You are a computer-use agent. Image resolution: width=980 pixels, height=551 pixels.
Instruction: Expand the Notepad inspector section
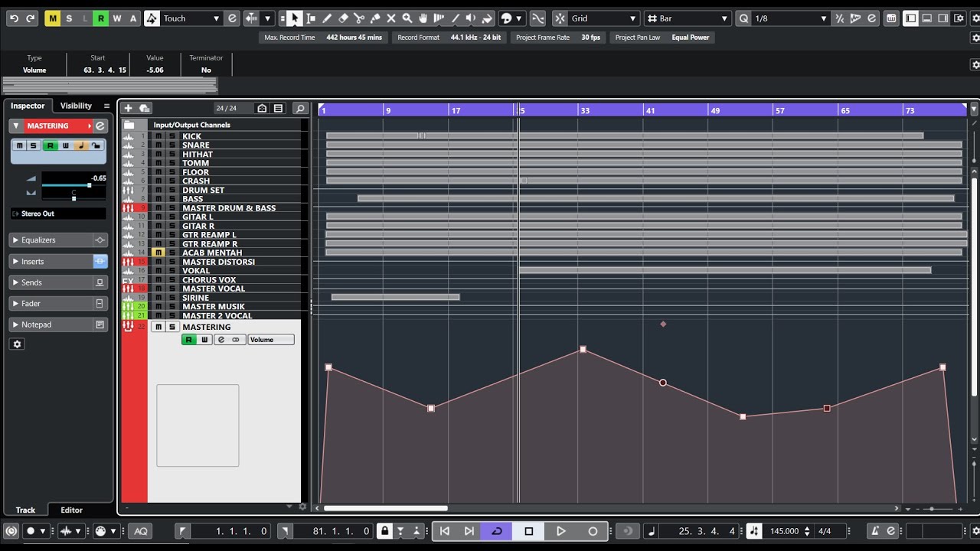51,324
